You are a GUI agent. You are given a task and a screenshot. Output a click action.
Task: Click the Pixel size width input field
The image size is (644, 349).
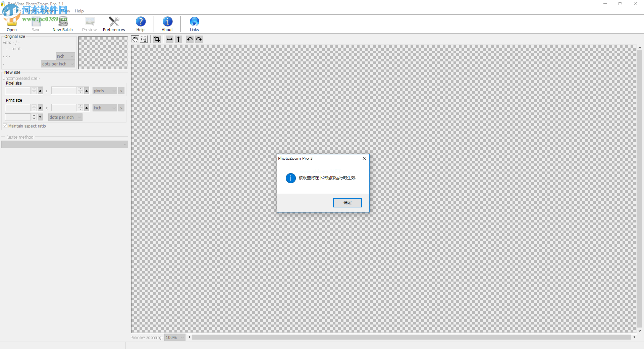[x=18, y=91]
